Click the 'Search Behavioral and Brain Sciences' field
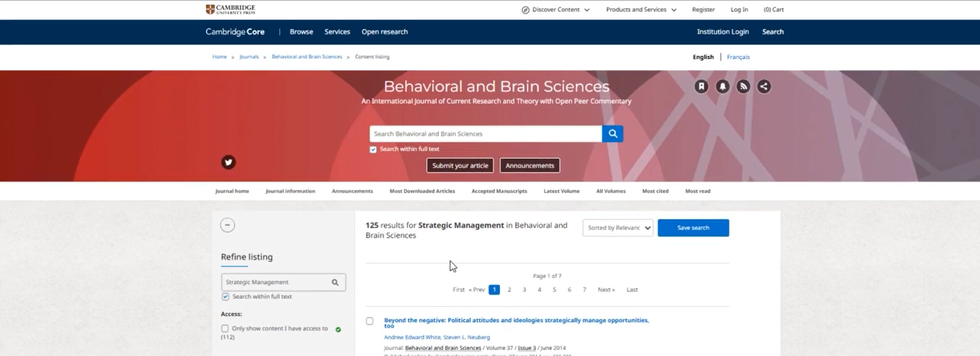Viewport: 980px width, 356px height. click(x=485, y=134)
